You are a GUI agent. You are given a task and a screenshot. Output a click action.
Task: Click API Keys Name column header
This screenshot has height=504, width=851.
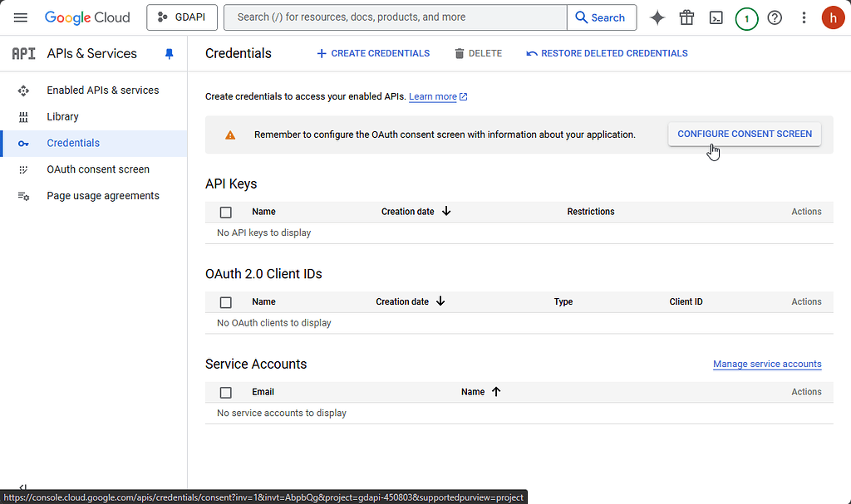(x=263, y=212)
